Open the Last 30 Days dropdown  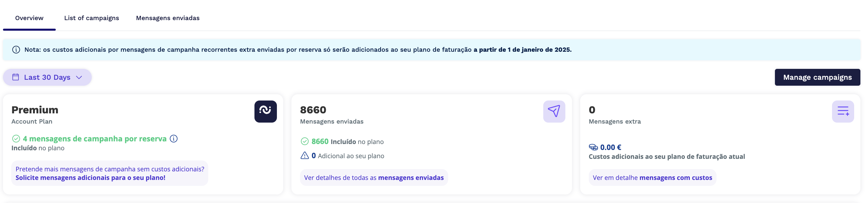point(47,77)
